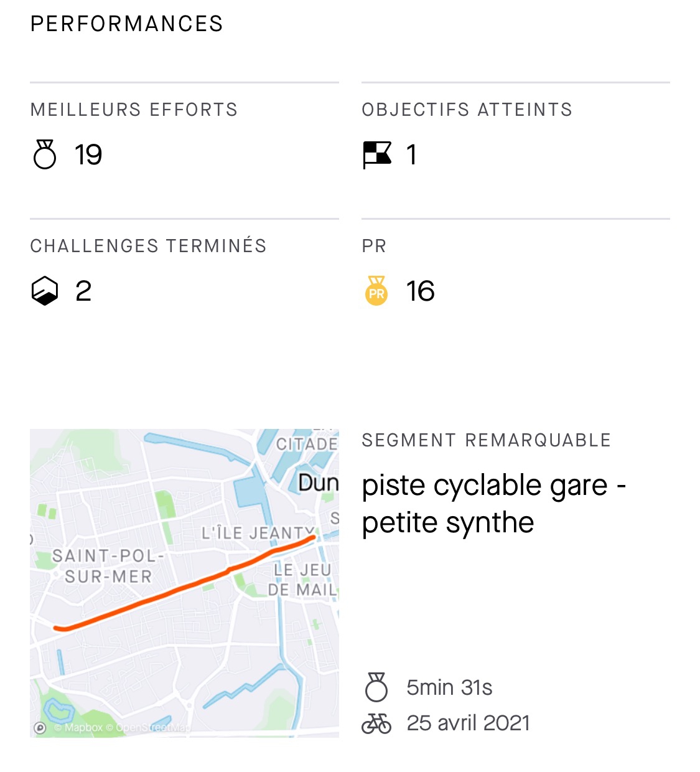The width and height of the screenshot is (700, 772).
Task: Click the gold PR medal icon
Action: click(376, 291)
